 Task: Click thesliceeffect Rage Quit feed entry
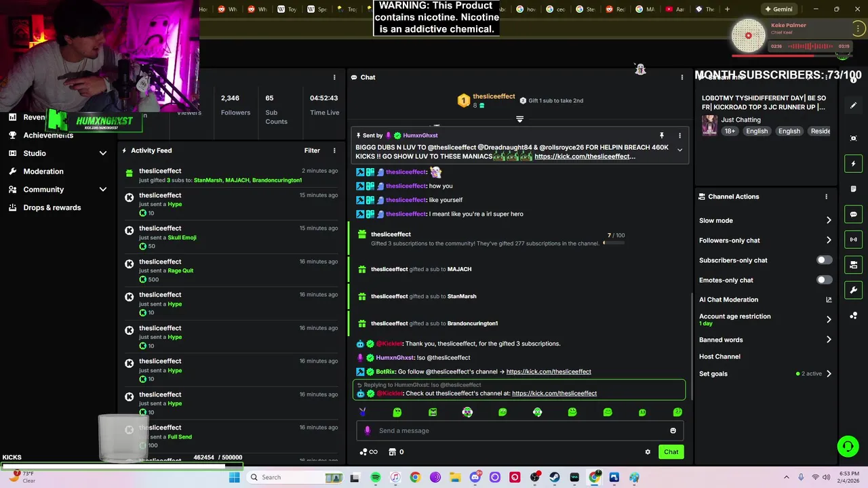pyautogui.click(x=231, y=270)
